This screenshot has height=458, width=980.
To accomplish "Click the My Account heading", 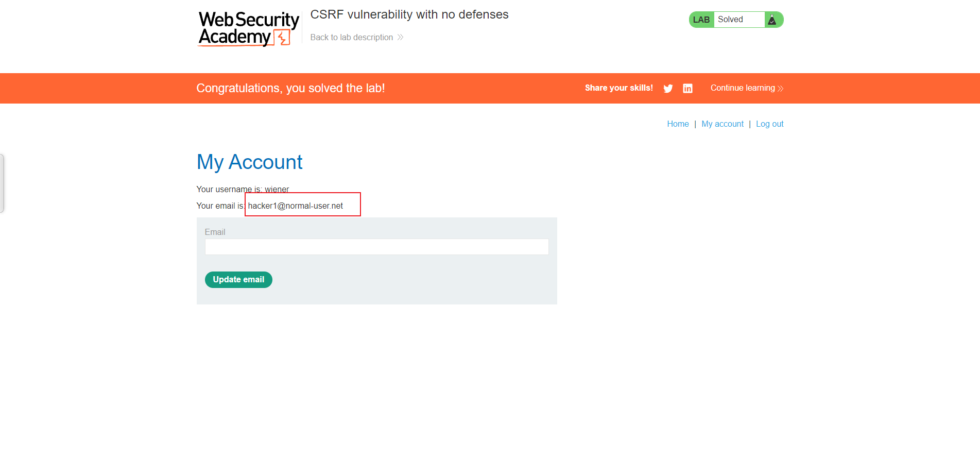I will [250, 162].
